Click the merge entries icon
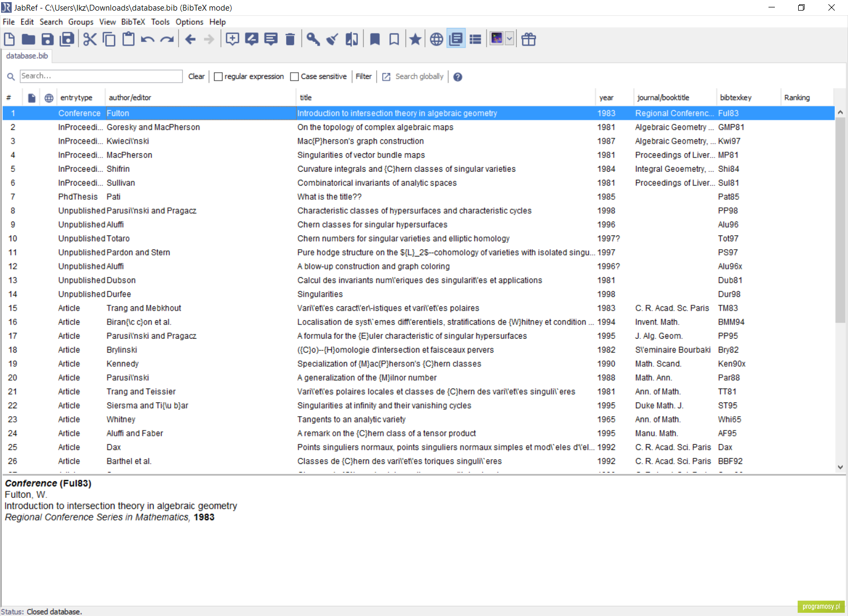 pos(351,39)
